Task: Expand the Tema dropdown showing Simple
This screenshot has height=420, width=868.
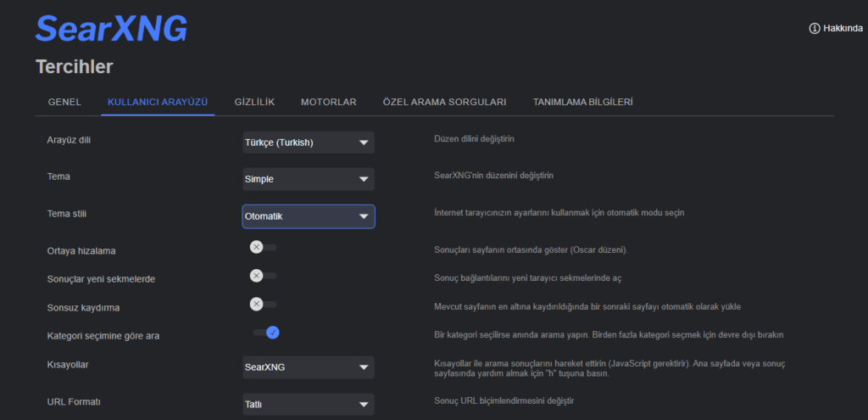Action: 308,179
